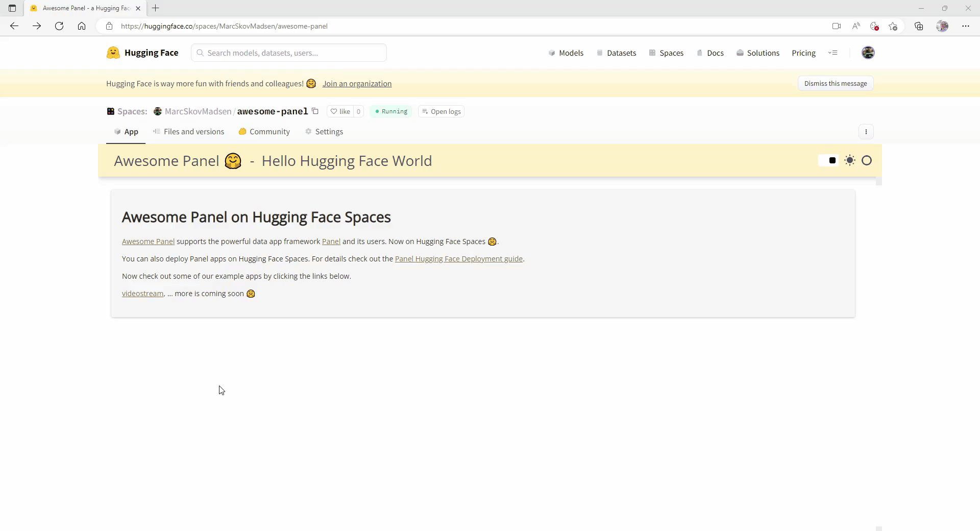Open browser Collections icon

tap(919, 26)
